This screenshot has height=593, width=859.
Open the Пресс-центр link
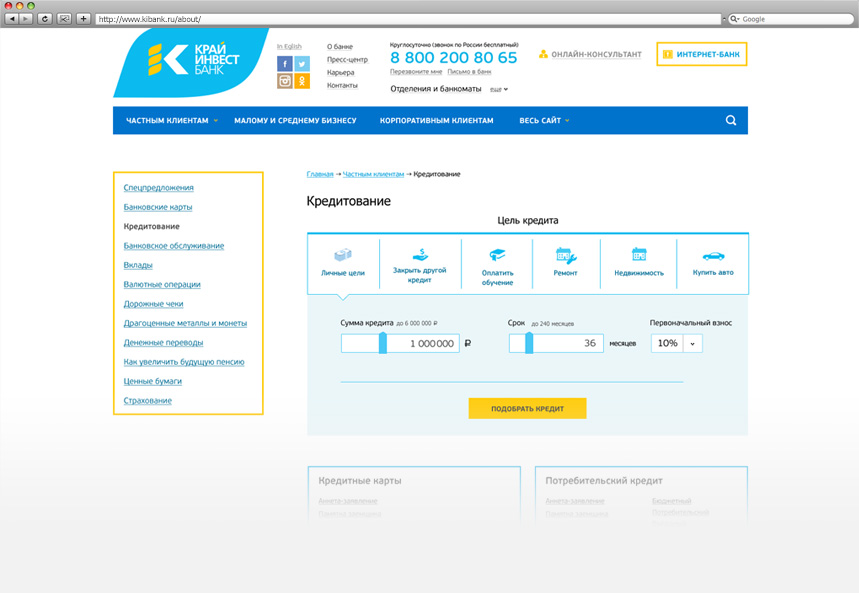(x=347, y=59)
